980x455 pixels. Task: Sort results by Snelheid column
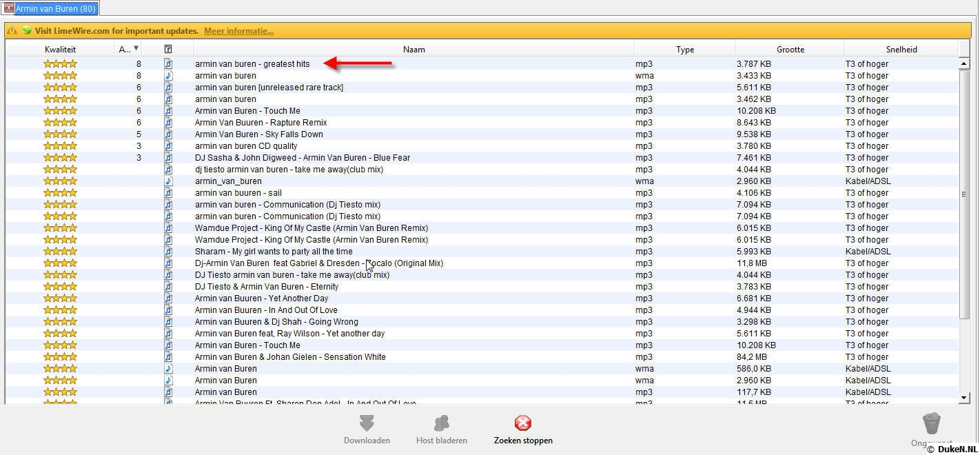tap(901, 49)
